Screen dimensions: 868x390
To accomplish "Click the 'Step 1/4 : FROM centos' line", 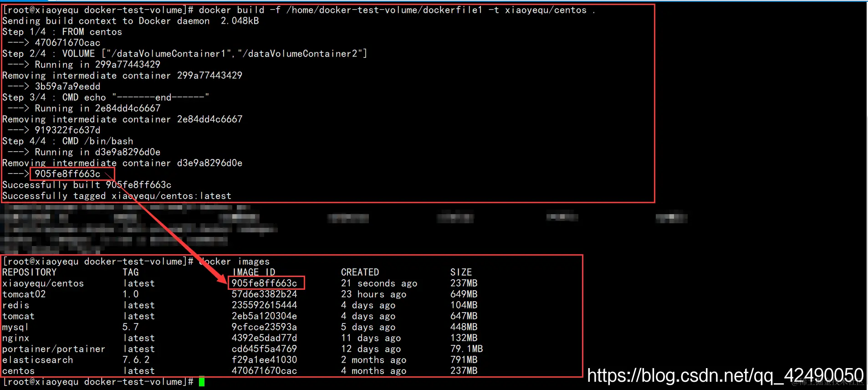I will (x=62, y=32).
